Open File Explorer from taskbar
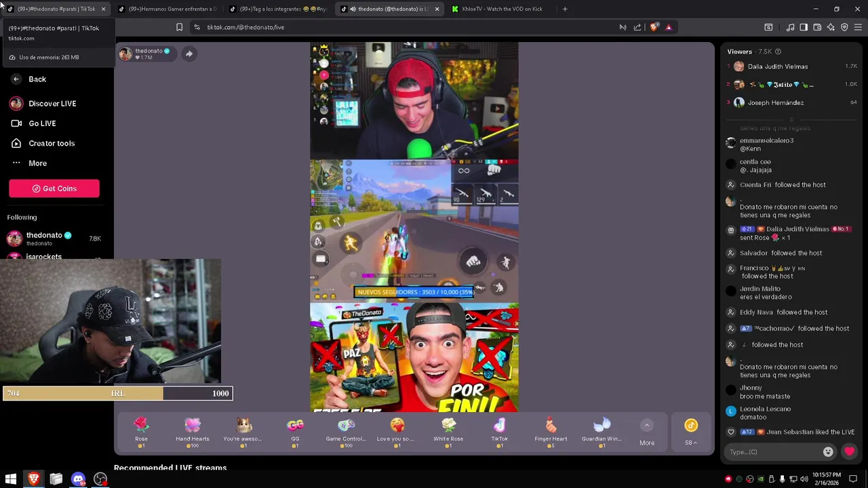The image size is (868, 488). 56,479
